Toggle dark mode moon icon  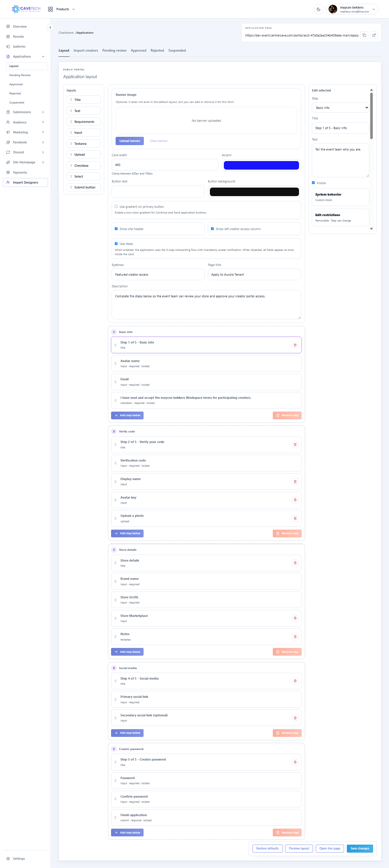318,9
